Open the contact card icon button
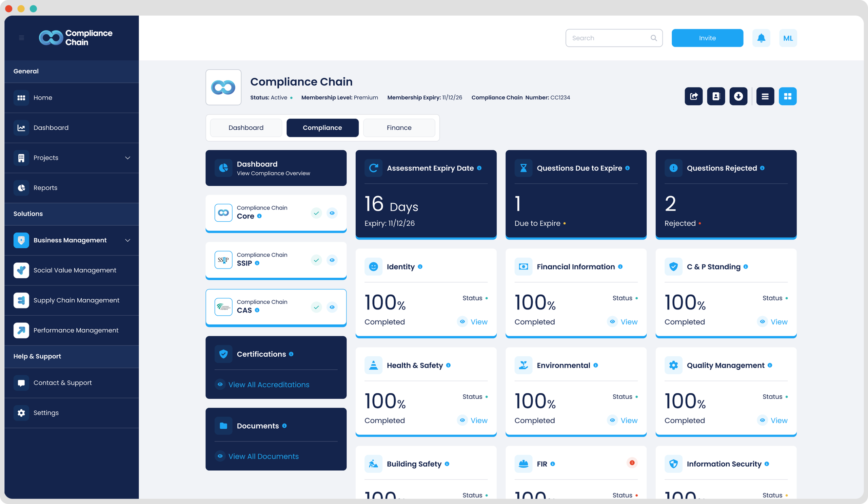The height and width of the screenshot is (504, 868). tap(716, 96)
